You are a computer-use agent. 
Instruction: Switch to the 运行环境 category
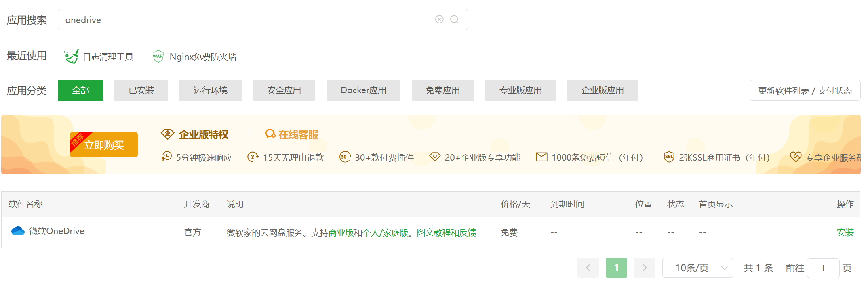point(211,90)
